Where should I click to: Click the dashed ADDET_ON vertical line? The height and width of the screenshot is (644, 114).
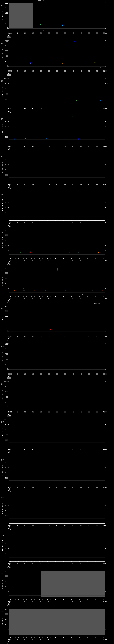41,15
